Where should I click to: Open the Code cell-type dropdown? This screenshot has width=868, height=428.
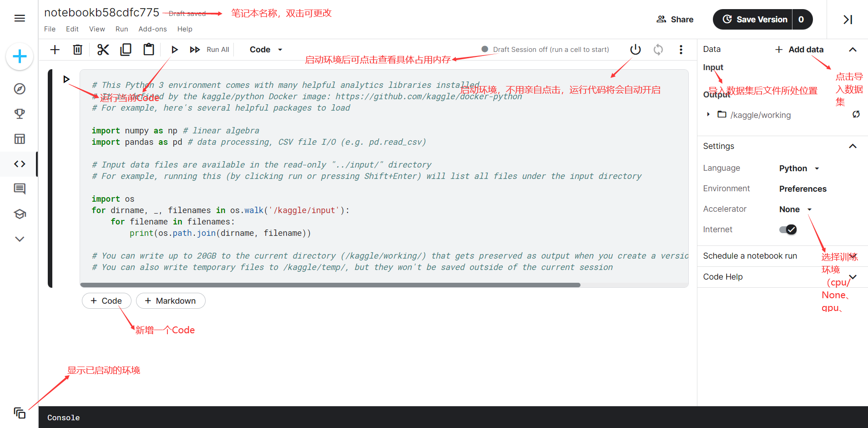tap(265, 49)
